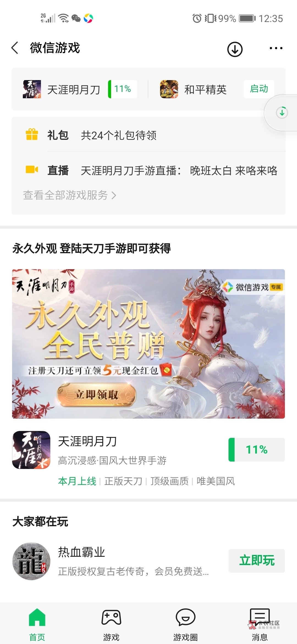Tap the back arrow beside 微信游戏
297x644 pixels.
pos(15,48)
